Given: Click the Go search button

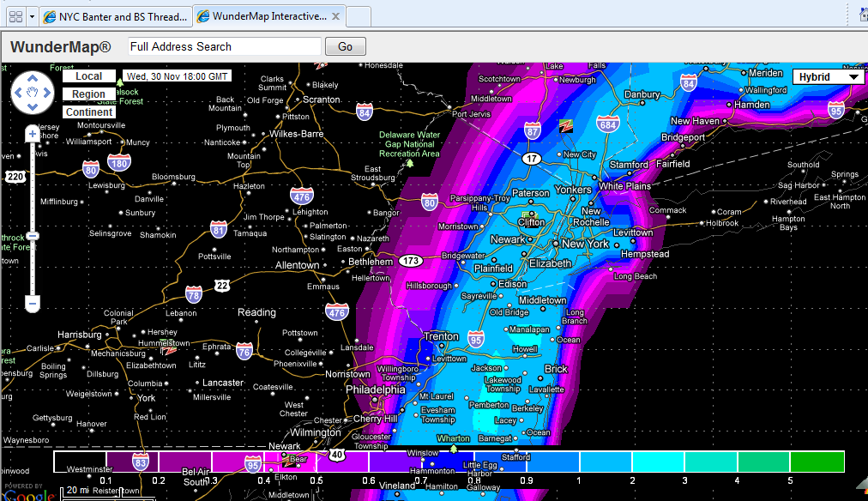Looking at the screenshot, I should coord(345,46).
